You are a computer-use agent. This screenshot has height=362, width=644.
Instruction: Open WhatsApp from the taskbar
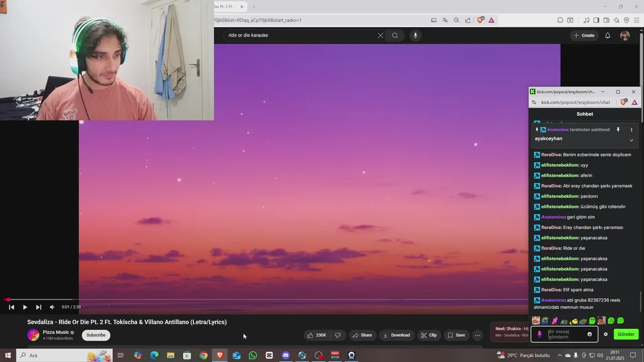[x=253, y=355]
